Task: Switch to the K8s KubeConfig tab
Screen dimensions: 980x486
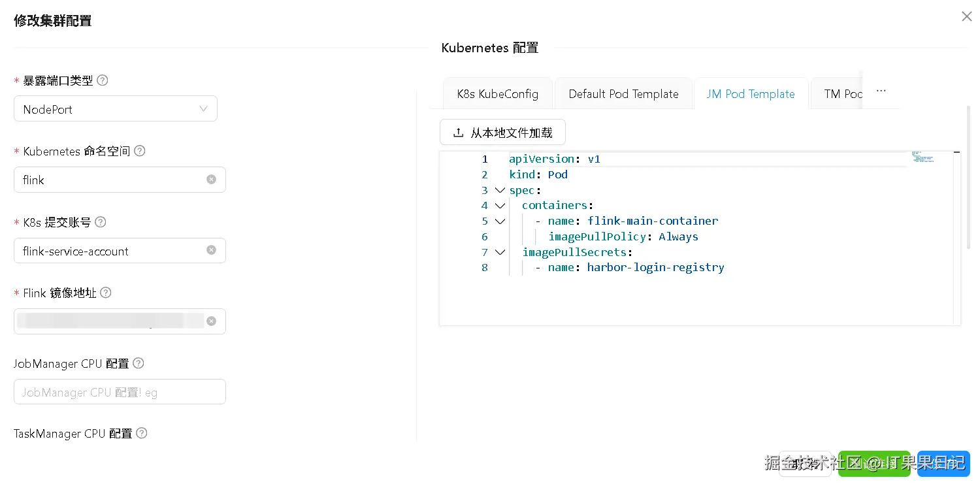Action: 498,94
